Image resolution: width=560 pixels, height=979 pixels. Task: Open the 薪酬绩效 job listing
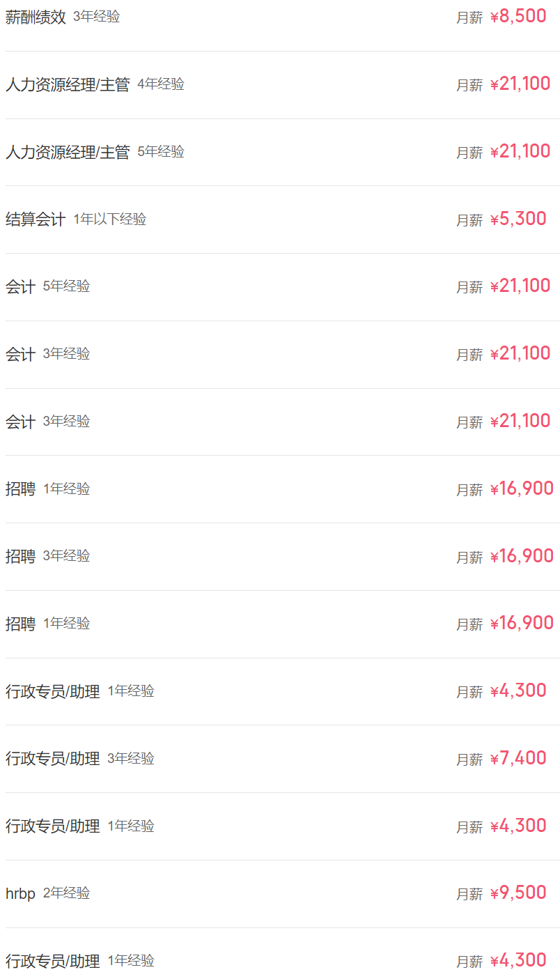coord(36,17)
